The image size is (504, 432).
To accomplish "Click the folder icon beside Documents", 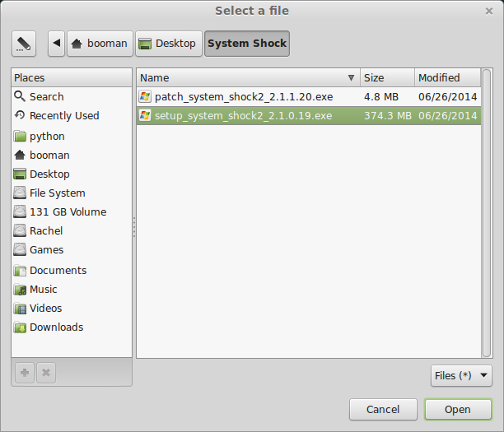I will (x=20, y=271).
